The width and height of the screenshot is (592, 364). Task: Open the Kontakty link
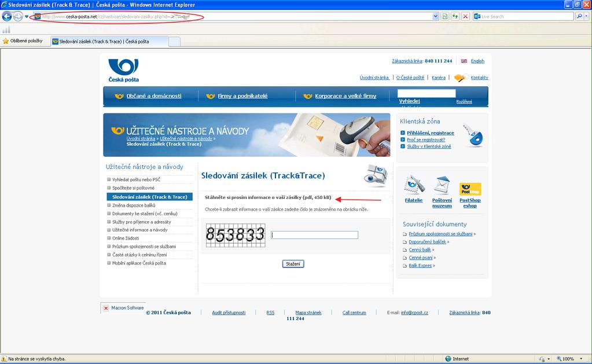(x=480, y=78)
